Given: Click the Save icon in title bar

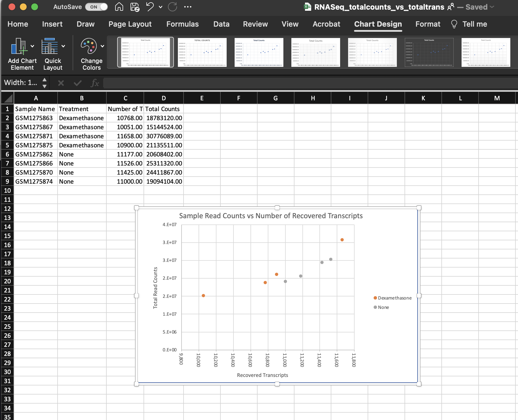Looking at the screenshot, I should click(x=135, y=7).
